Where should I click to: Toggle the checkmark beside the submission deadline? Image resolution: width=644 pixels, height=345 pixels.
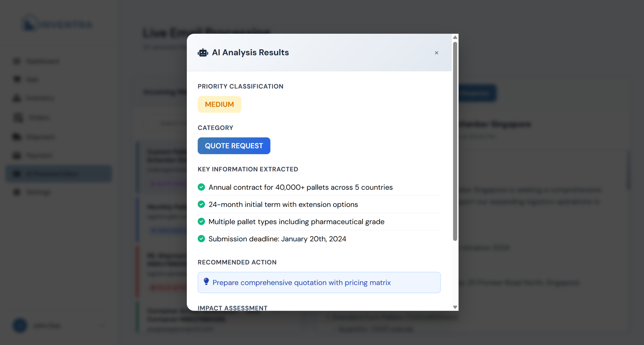(201, 239)
